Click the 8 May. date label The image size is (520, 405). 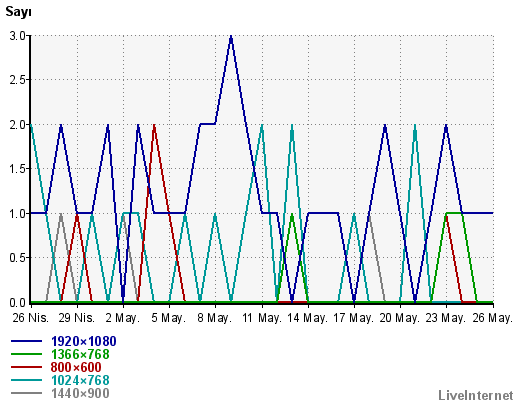[215, 318]
